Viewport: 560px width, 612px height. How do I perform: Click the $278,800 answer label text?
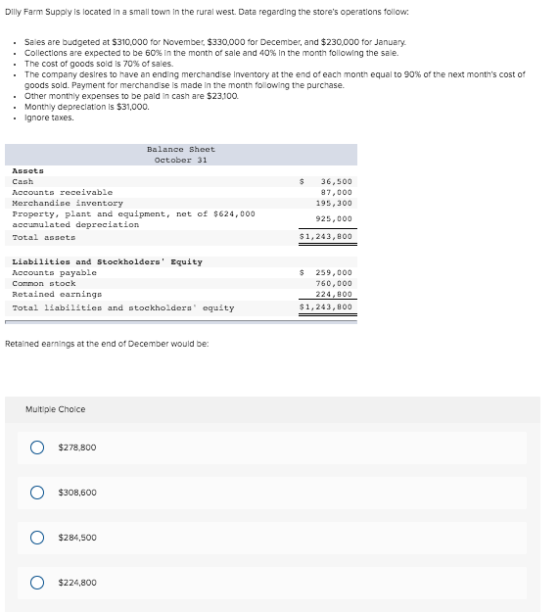[x=77, y=447]
